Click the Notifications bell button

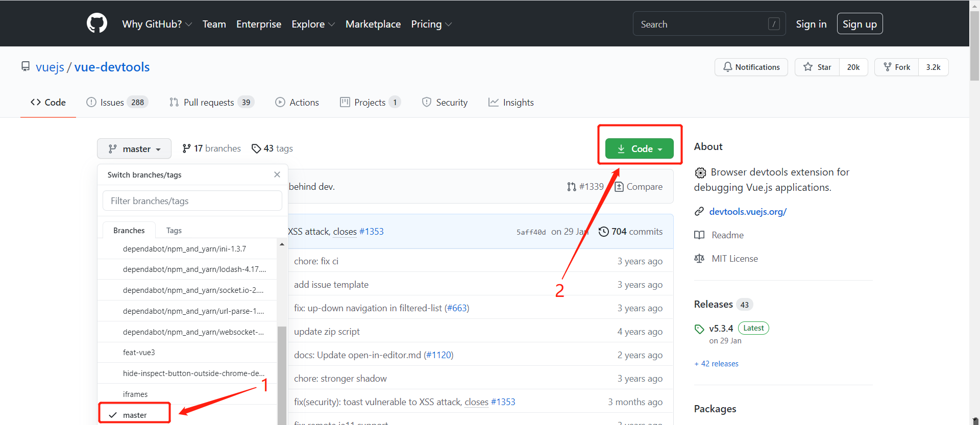pos(751,67)
